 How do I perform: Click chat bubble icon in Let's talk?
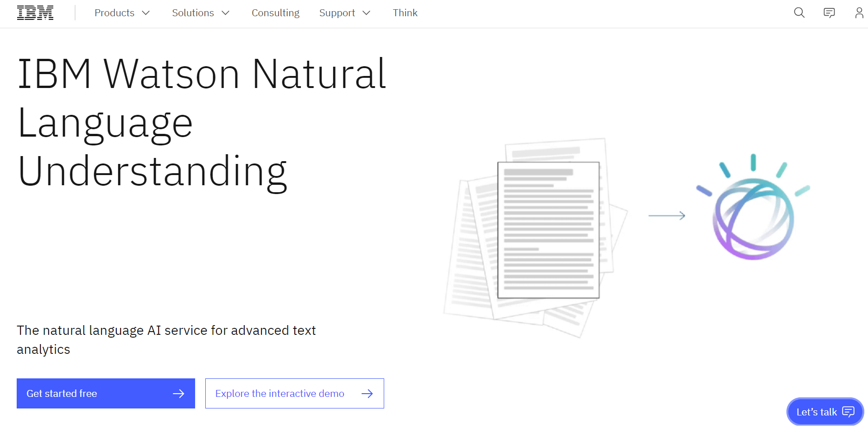[x=848, y=412]
